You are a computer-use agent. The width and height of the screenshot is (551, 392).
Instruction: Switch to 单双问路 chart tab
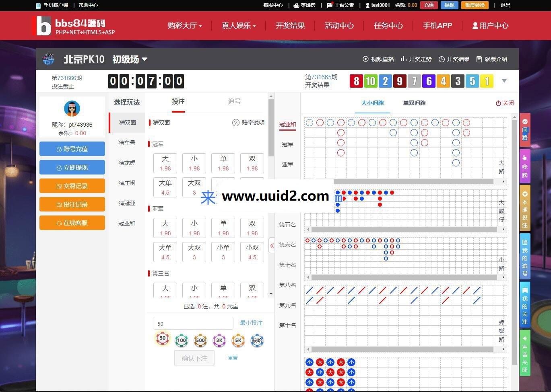[x=414, y=103]
